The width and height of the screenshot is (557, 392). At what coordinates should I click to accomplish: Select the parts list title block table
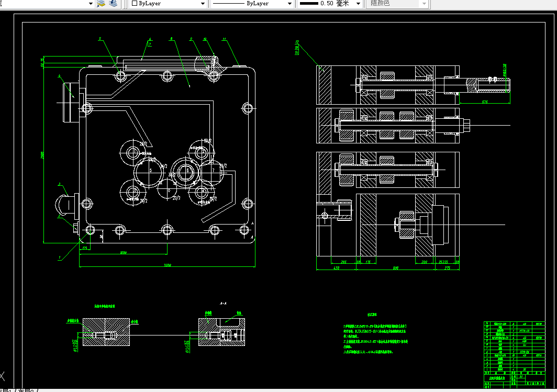[x=514, y=354]
